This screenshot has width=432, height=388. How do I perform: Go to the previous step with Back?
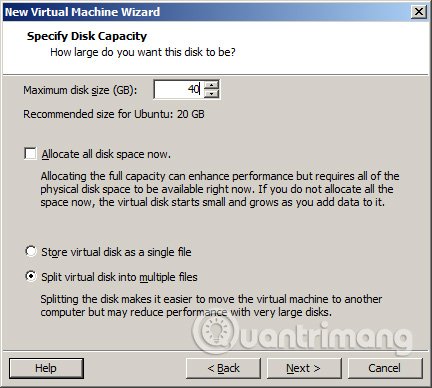click(x=223, y=368)
